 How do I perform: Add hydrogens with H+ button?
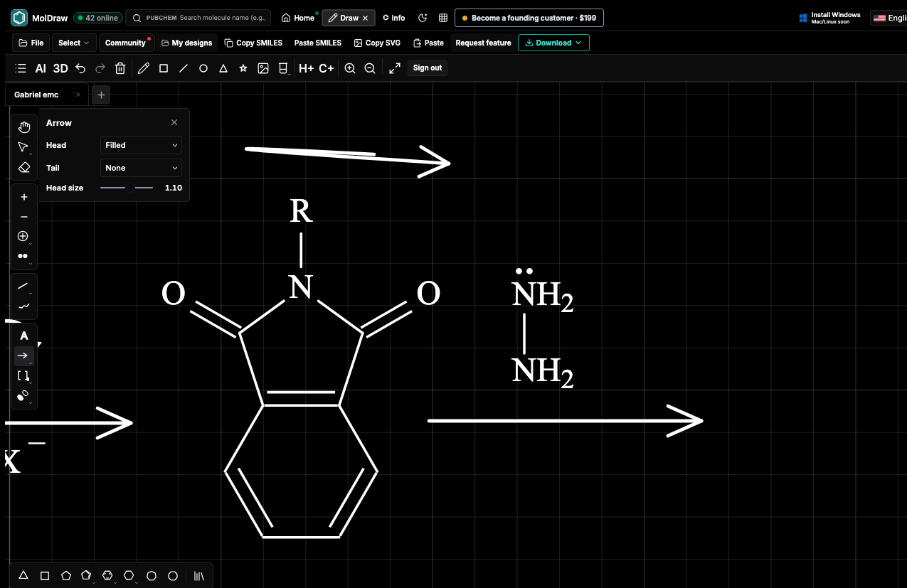pyautogui.click(x=307, y=68)
